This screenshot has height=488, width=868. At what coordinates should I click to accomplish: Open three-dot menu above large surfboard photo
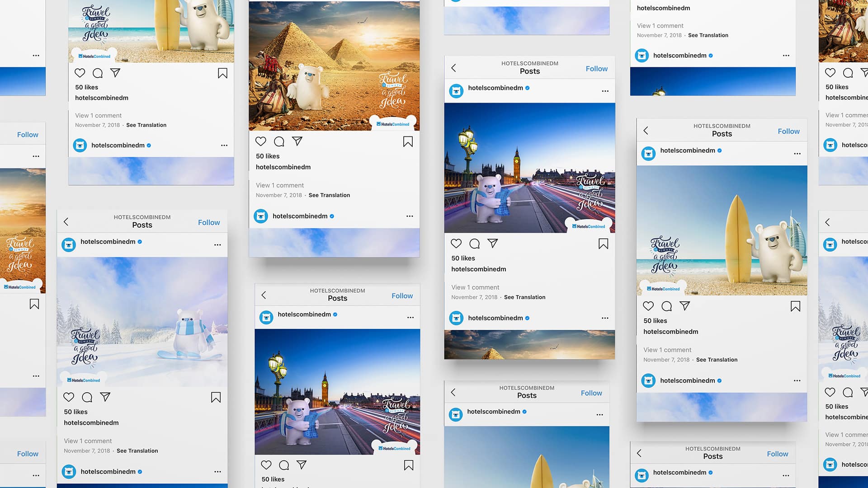coord(797,154)
